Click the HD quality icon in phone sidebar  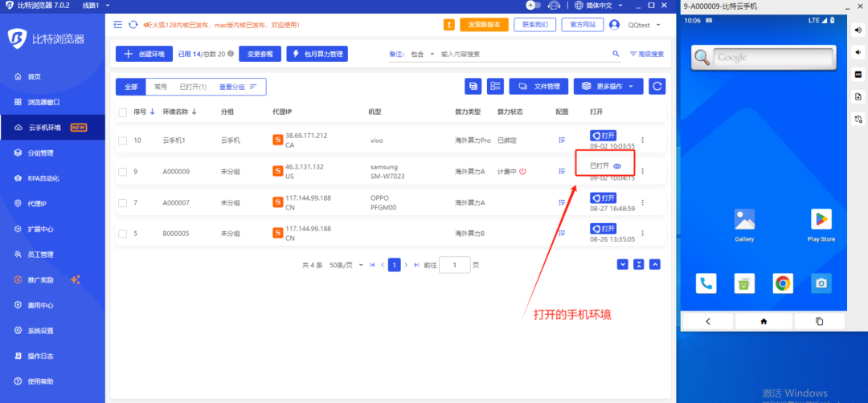[858, 75]
